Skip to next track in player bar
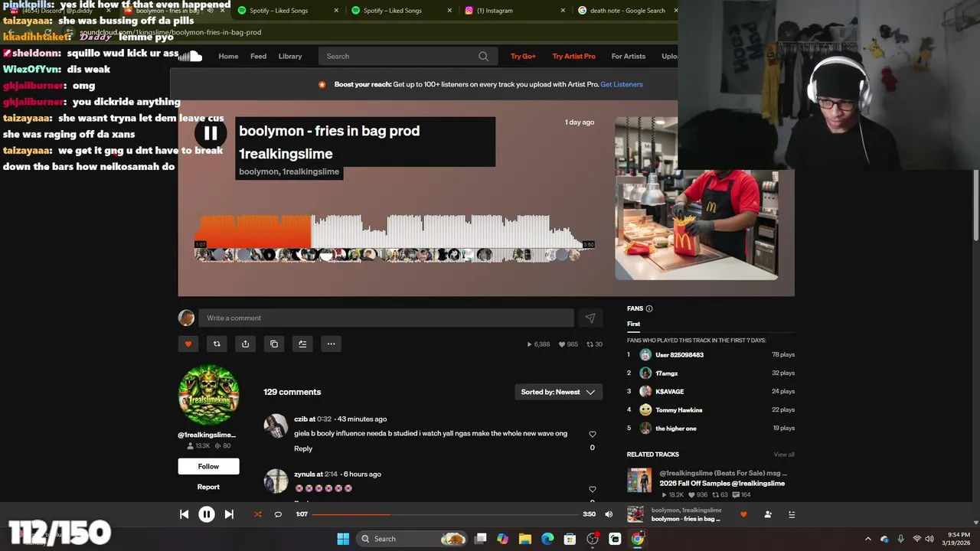The image size is (980, 551). click(x=229, y=514)
